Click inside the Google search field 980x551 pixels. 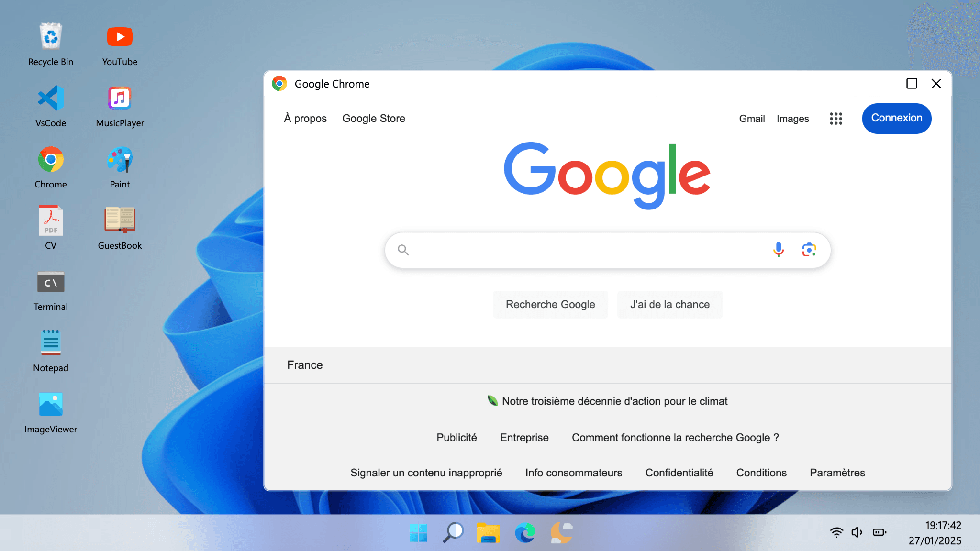574,250
